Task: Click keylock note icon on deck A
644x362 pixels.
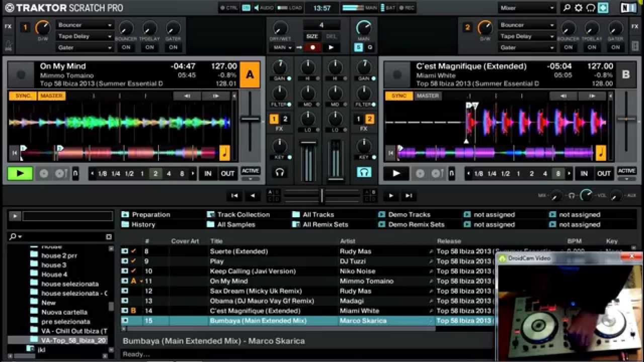Action: 224,152
